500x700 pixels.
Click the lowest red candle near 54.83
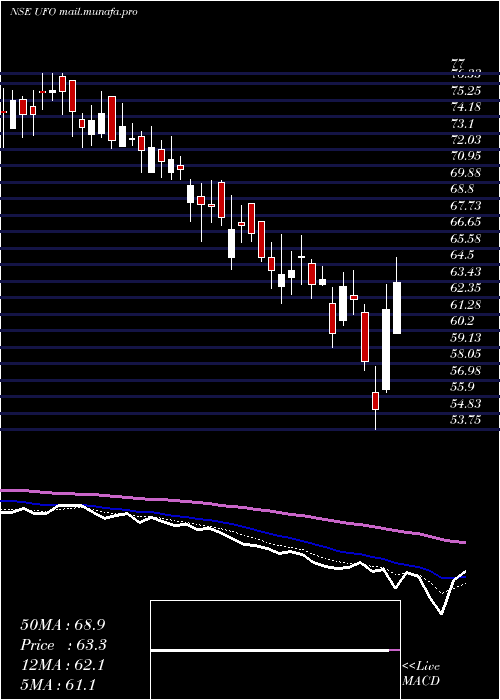tap(375, 400)
